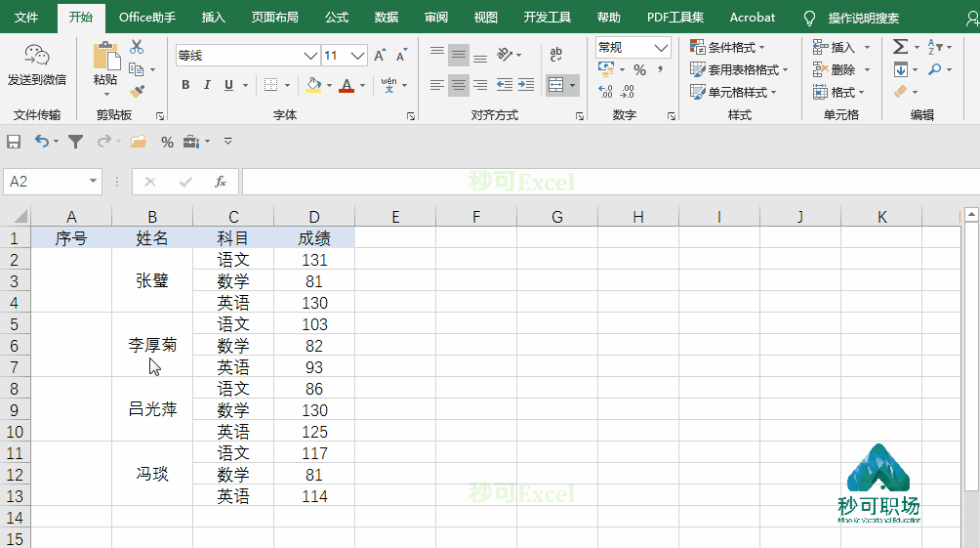This screenshot has width=980, height=548.
Task: Click the AutoSum sigma icon
Action: pos(900,47)
